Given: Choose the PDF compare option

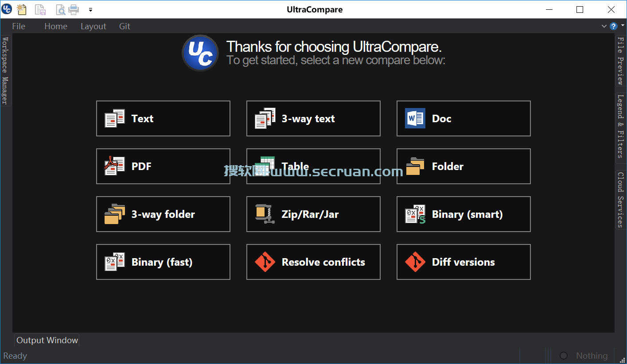Looking at the screenshot, I should pos(163,166).
